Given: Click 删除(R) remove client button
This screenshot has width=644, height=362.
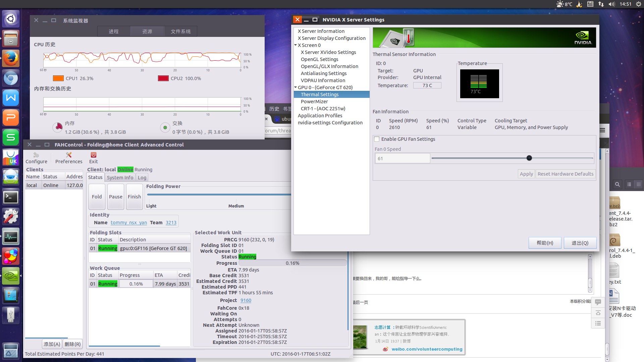Looking at the screenshot, I should [72, 344].
